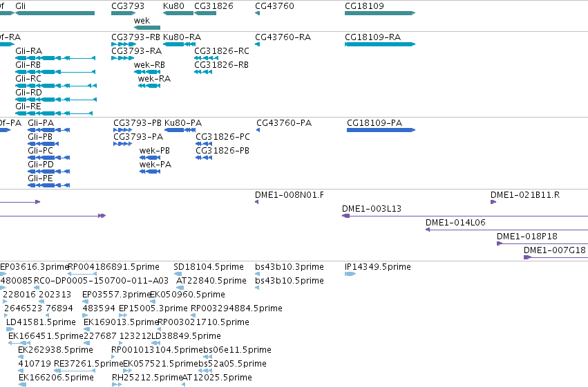Click EST EP03616.3prime
Viewport: 588px width, 388px height.
[x=3, y=274]
